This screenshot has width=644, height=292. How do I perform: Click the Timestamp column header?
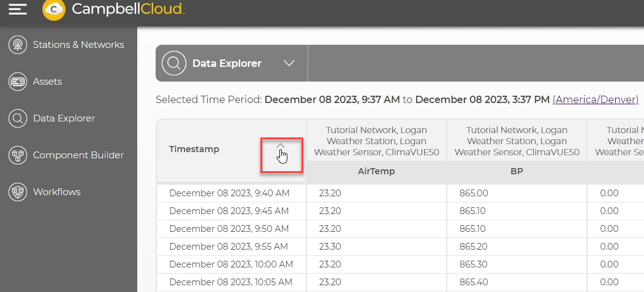[x=194, y=149]
